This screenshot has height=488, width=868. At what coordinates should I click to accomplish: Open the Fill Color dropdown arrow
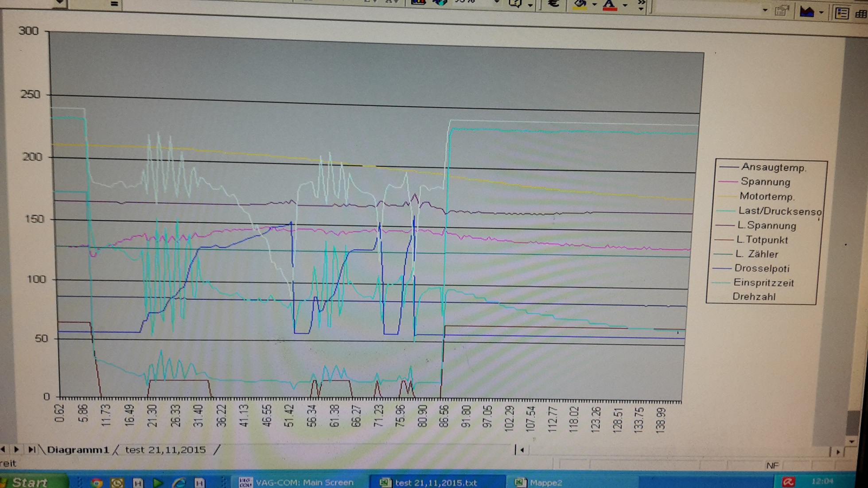click(x=594, y=5)
